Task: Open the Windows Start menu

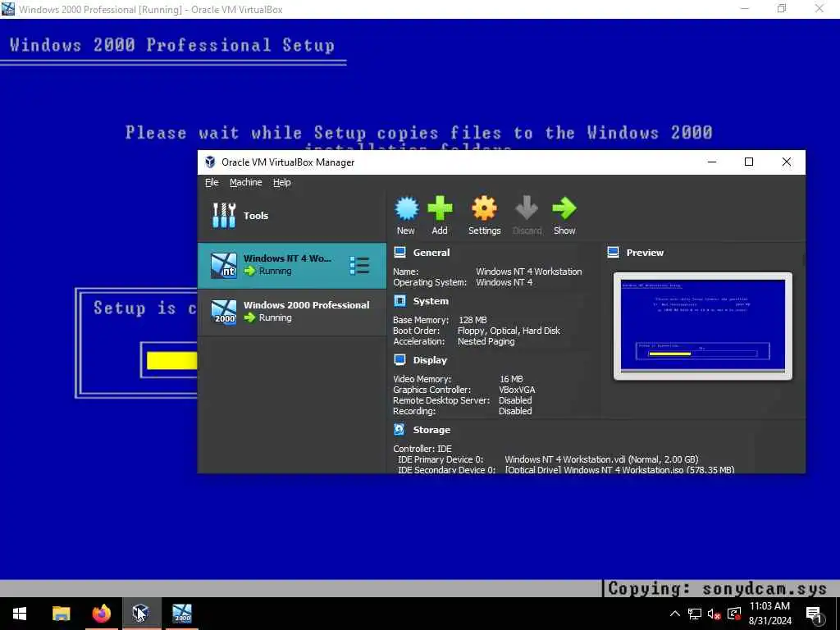Action: (20, 614)
